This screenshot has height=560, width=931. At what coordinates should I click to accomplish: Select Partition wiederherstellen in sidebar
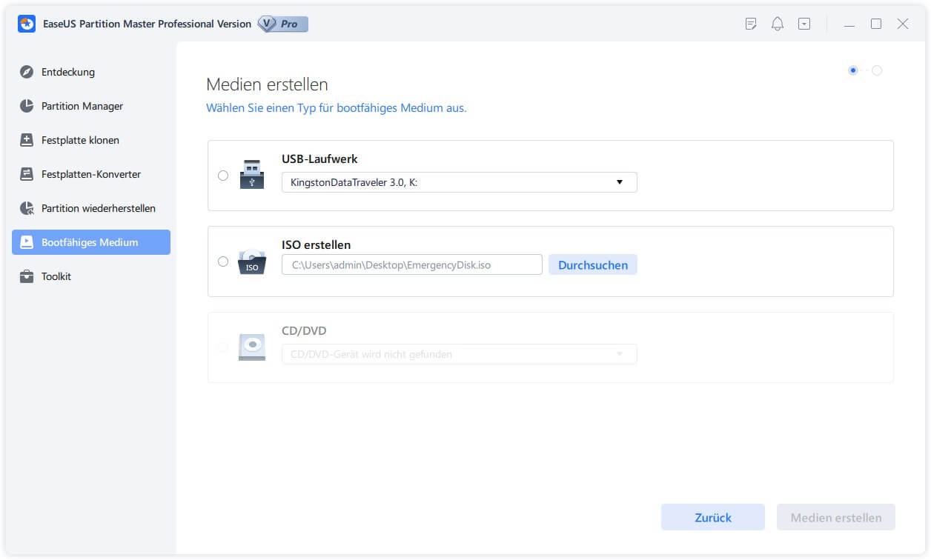(x=91, y=208)
